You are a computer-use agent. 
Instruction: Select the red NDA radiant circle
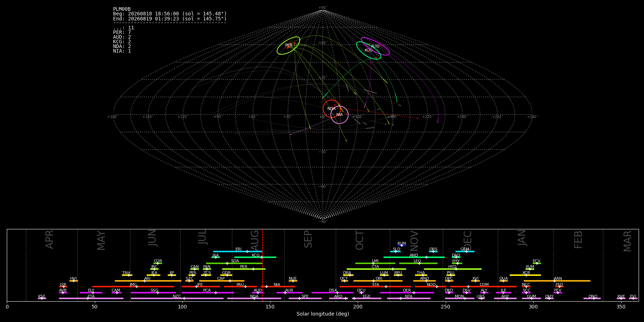coord(332,109)
